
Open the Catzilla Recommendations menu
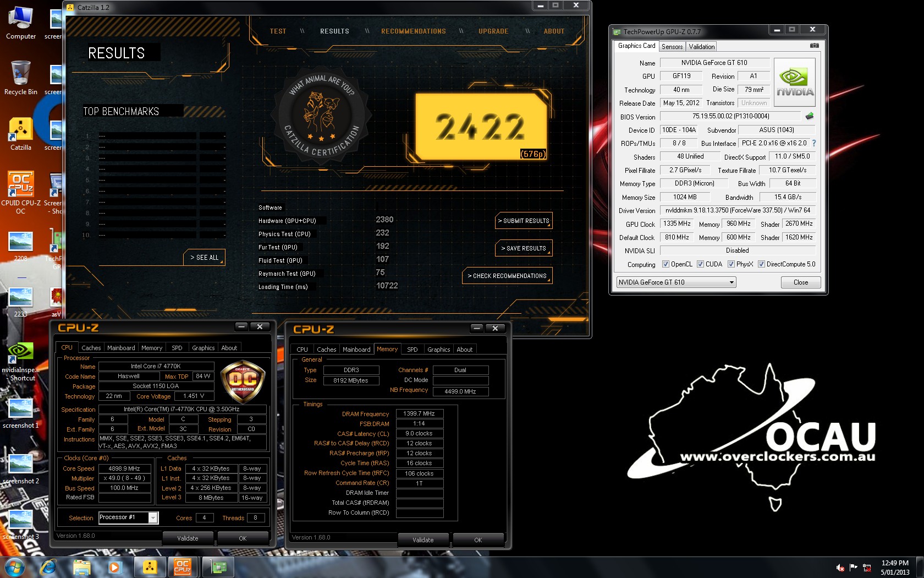(x=414, y=31)
